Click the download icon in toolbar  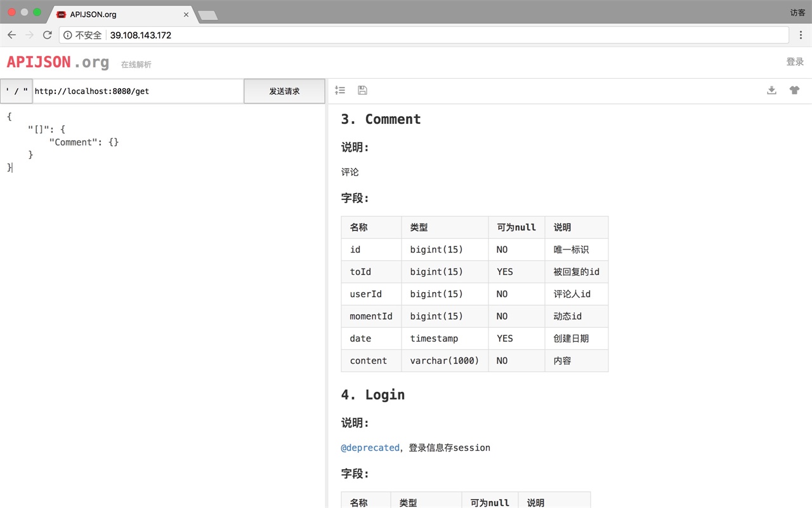771,90
